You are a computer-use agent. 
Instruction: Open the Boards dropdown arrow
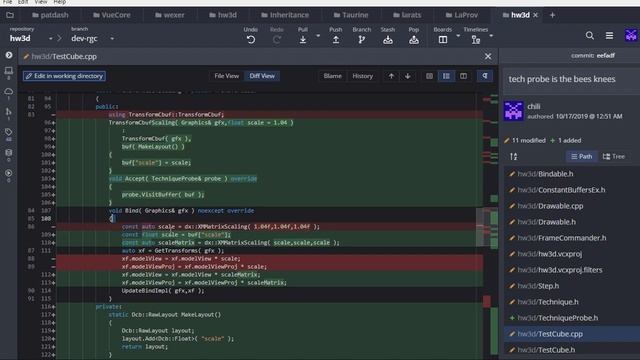pos(458,36)
